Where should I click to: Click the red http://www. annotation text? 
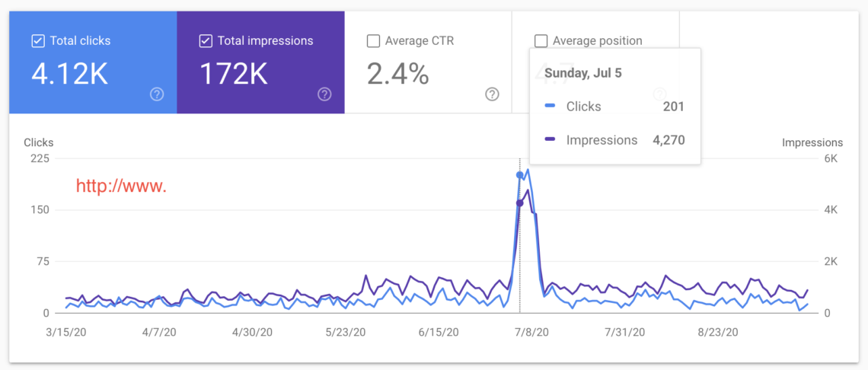point(121,187)
